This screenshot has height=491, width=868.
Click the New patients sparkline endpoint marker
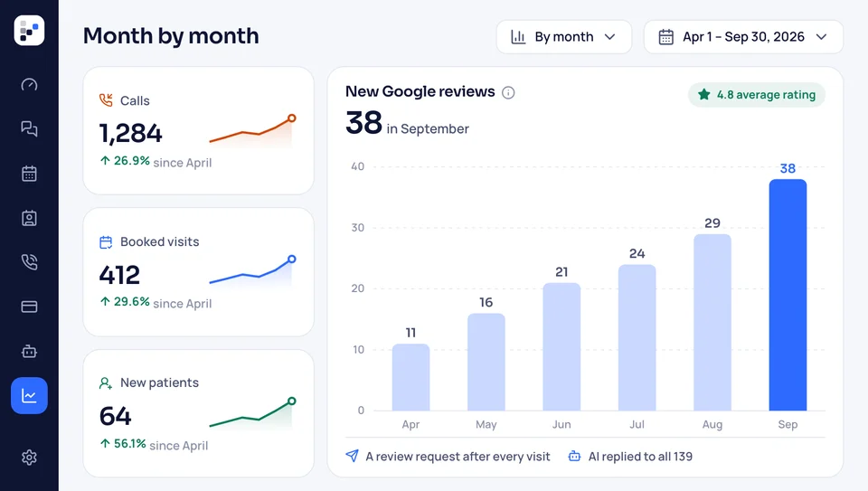click(292, 401)
